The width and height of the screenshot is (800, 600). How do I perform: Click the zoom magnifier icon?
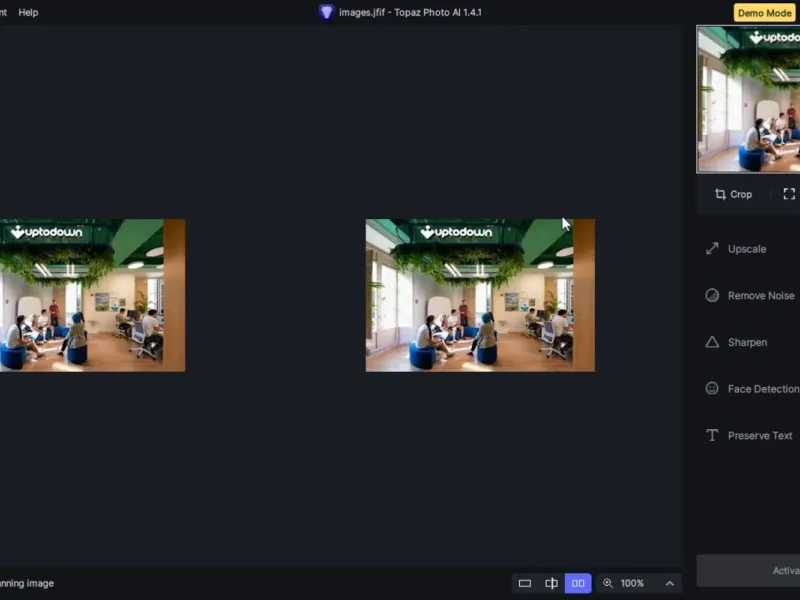[x=607, y=583]
